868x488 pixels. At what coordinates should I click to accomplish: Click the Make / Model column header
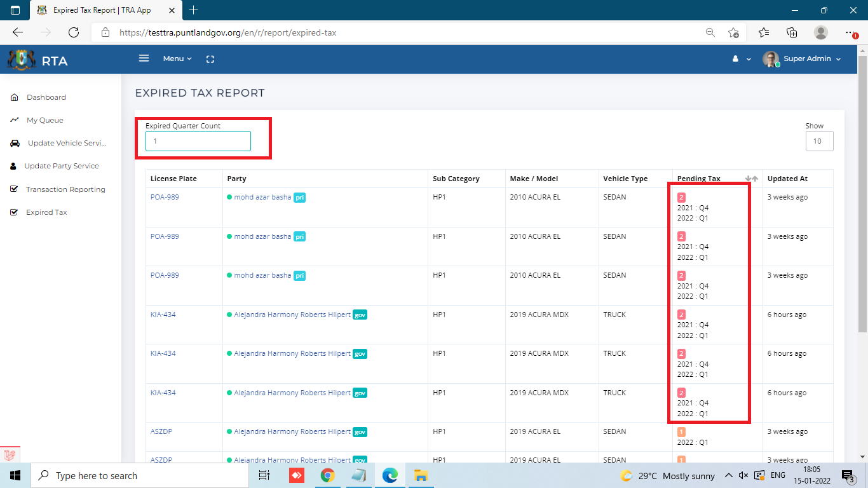(534, 179)
